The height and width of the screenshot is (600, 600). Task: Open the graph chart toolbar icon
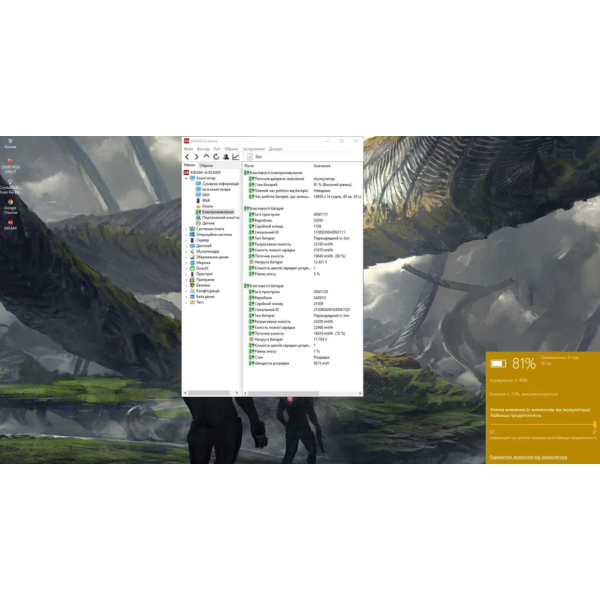(236, 157)
